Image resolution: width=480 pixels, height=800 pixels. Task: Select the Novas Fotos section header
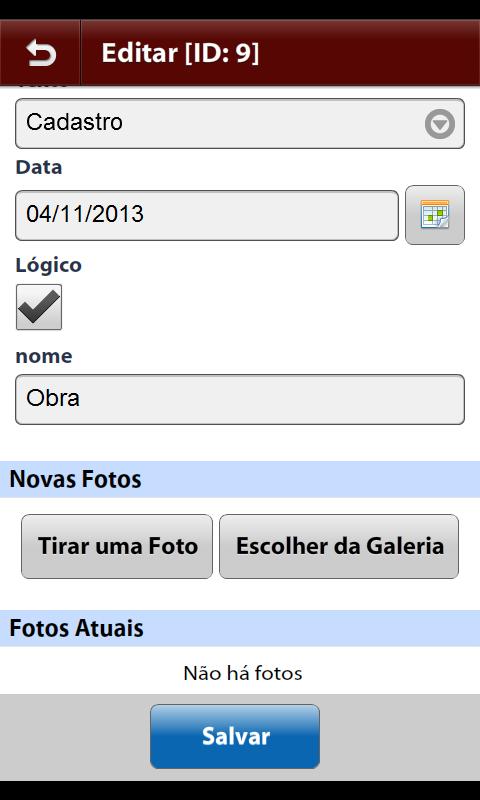click(240, 480)
